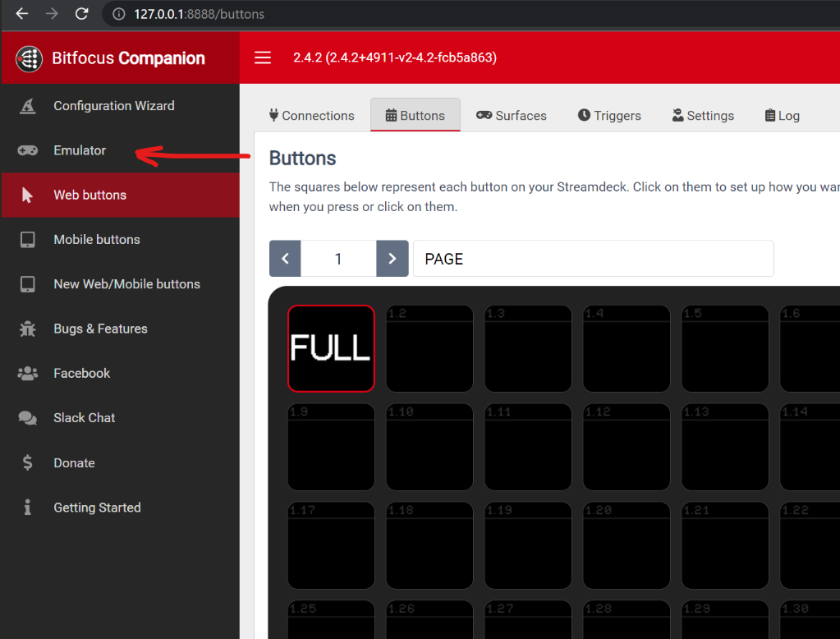
Task: Toggle the sidebar with the hamburger menu icon
Action: tap(263, 57)
